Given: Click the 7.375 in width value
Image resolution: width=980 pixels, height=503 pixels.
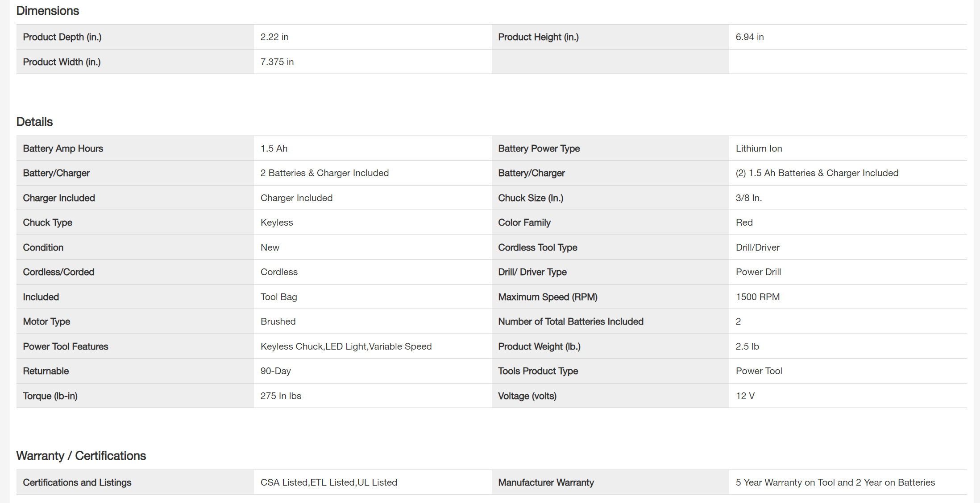Looking at the screenshot, I should pos(277,62).
